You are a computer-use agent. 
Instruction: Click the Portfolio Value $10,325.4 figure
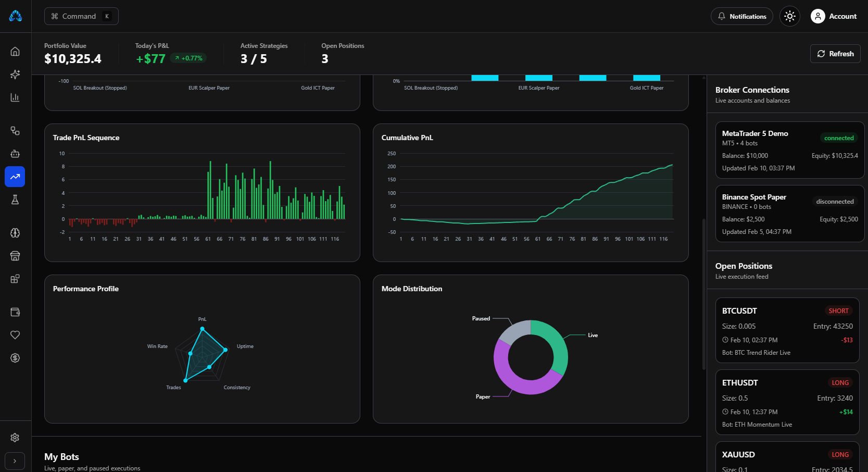73,59
